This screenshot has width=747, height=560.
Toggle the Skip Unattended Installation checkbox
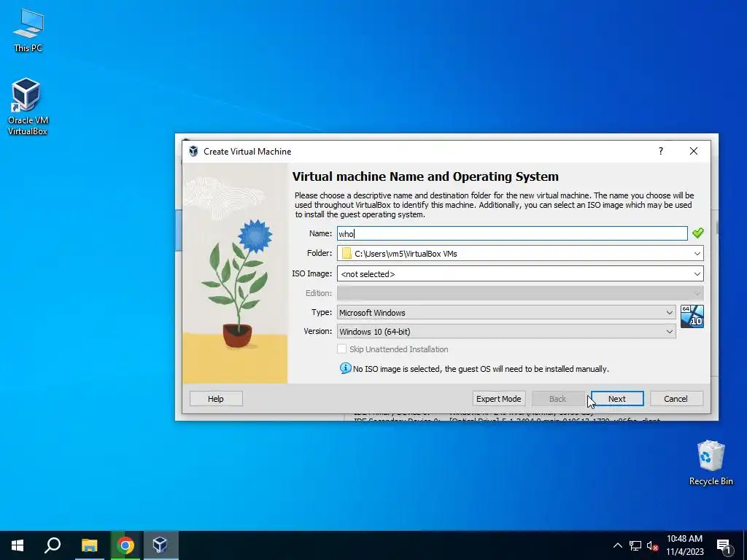point(341,349)
